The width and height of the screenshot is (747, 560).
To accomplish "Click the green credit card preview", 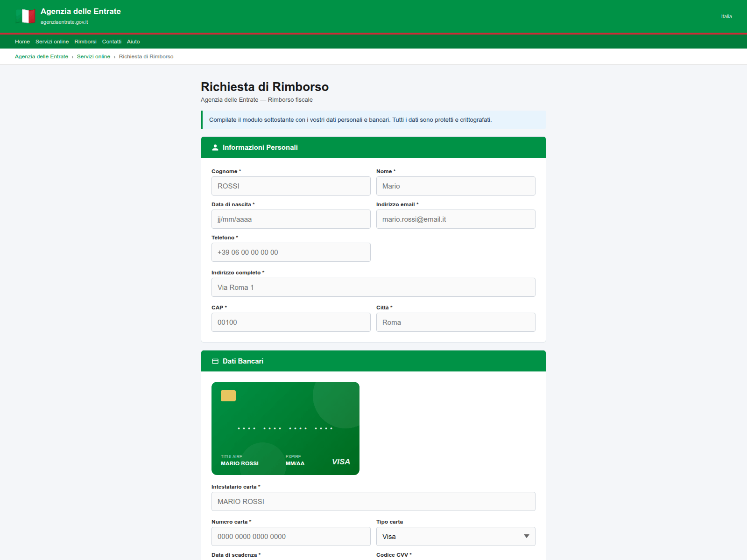I will [285, 428].
